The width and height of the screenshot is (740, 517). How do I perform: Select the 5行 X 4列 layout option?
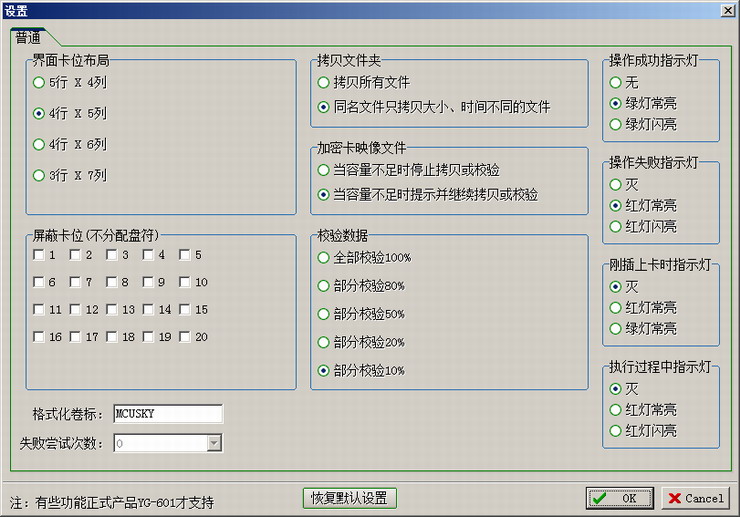(39, 83)
